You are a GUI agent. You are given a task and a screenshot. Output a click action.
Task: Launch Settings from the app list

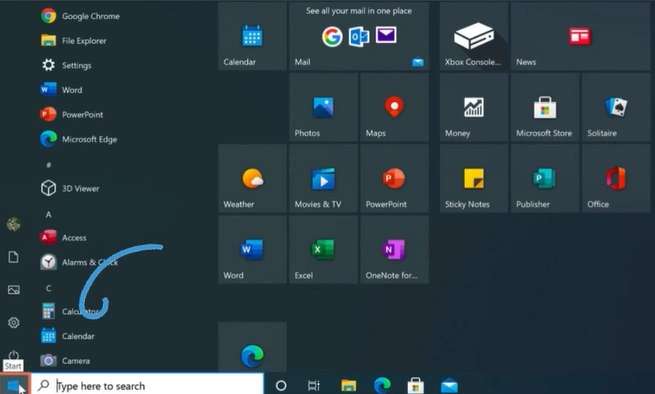coord(66,65)
